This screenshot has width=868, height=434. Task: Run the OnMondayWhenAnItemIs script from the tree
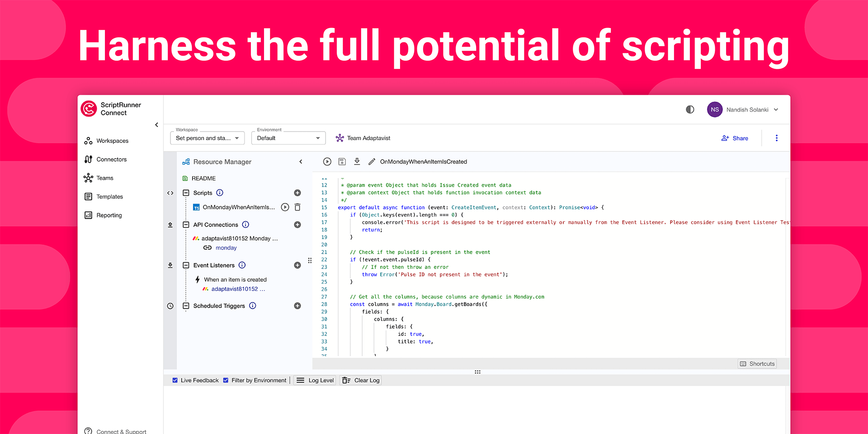tap(285, 207)
